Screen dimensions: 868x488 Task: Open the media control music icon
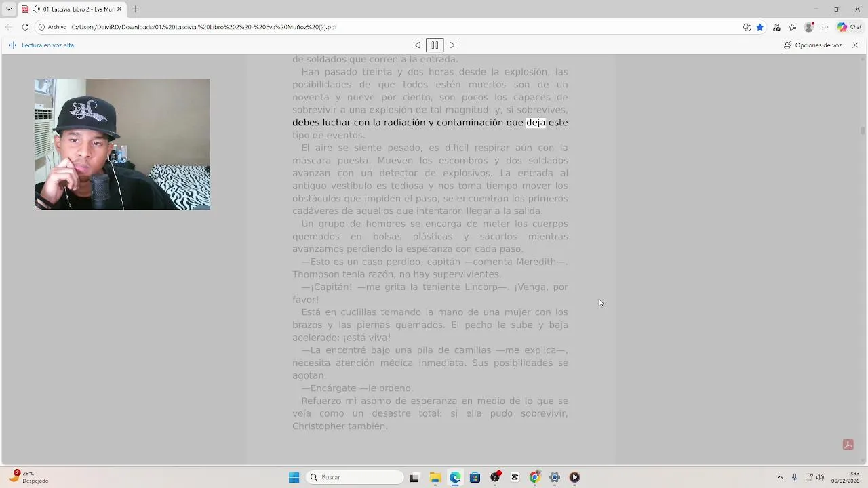coord(777,27)
